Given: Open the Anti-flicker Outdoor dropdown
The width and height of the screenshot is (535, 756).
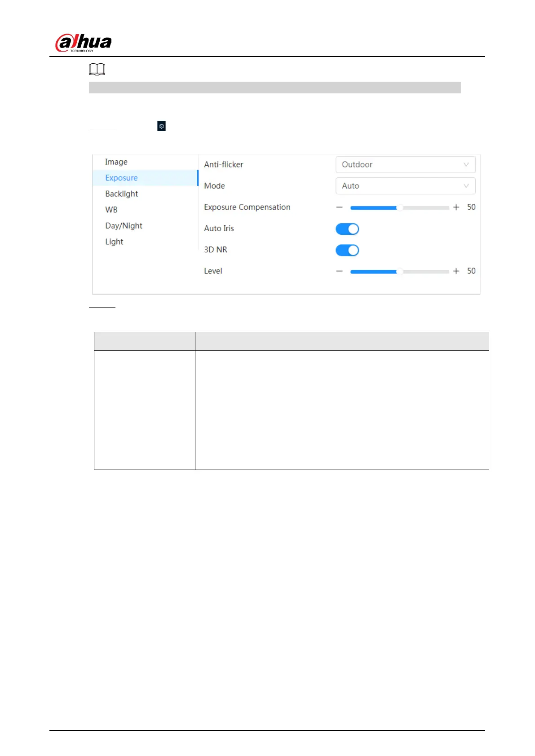Looking at the screenshot, I should pos(405,165).
